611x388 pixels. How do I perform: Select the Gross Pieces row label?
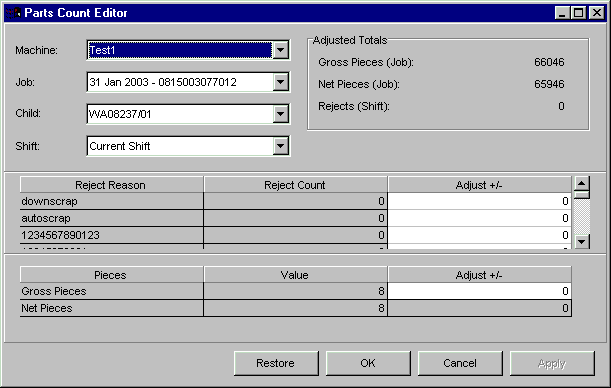(111, 291)
